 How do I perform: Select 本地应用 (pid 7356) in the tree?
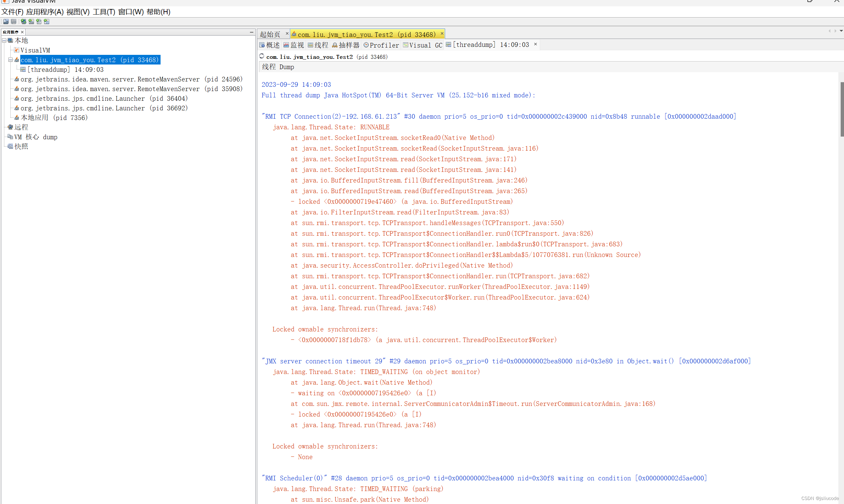(x=54, y=117)
